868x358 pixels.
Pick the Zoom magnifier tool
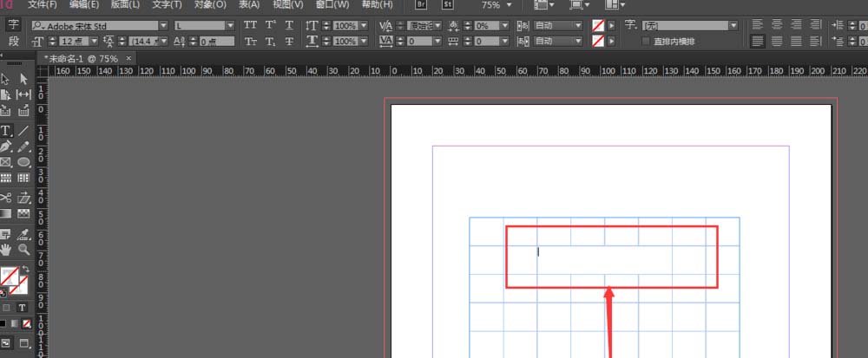coord(23,249)
